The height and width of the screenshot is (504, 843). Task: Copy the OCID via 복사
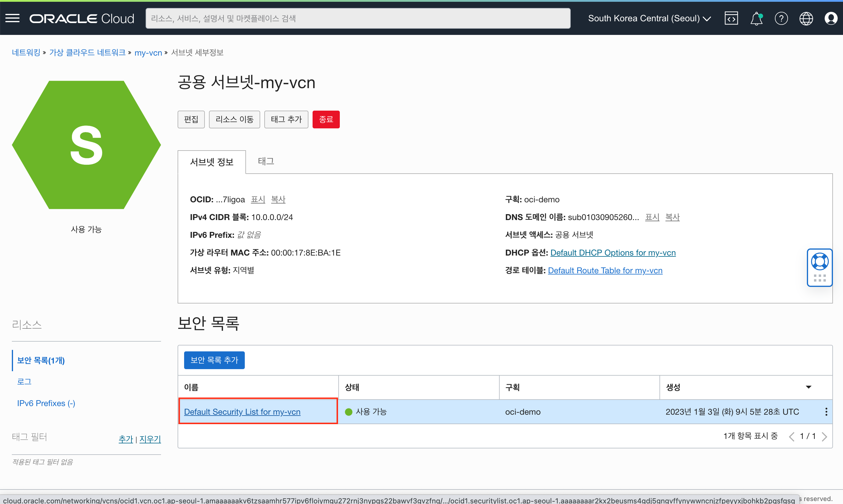pos(278,199)
